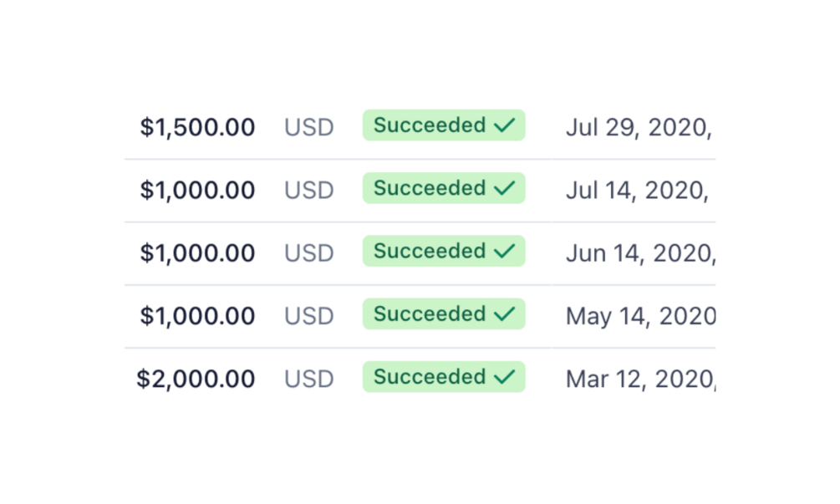Select the $2,000.00 payment amount
The image size is (840, 504).
(196, 379)
